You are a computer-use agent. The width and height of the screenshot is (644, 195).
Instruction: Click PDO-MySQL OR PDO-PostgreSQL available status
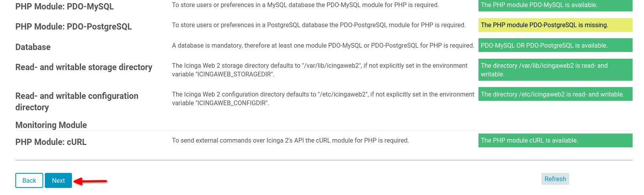555,45
